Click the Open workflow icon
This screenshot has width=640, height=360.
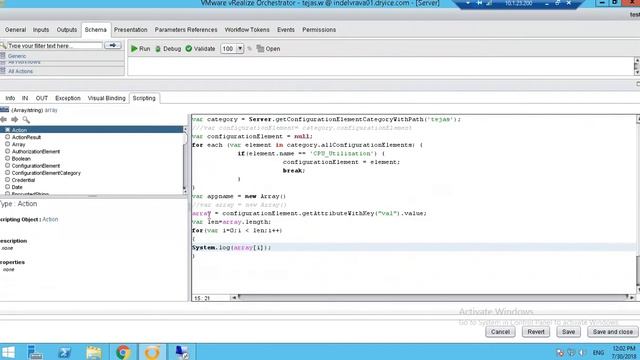[x=260, y=49]
